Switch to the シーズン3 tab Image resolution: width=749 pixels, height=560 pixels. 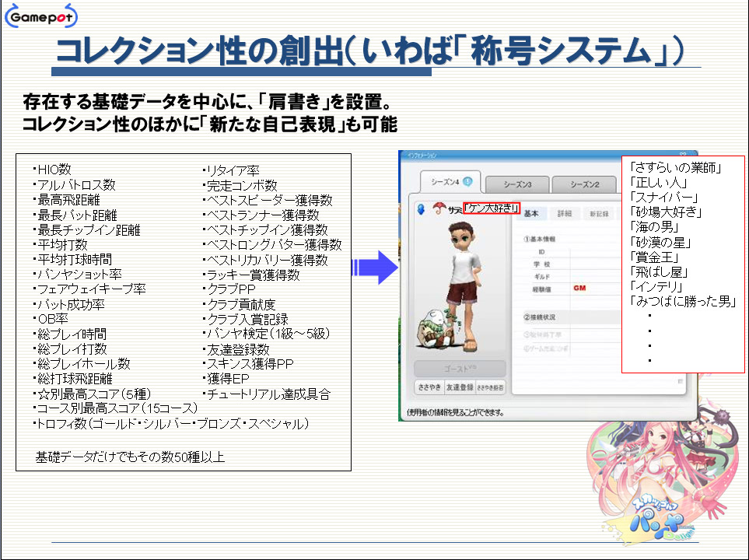pyautogui.click(x=517, y=184)
